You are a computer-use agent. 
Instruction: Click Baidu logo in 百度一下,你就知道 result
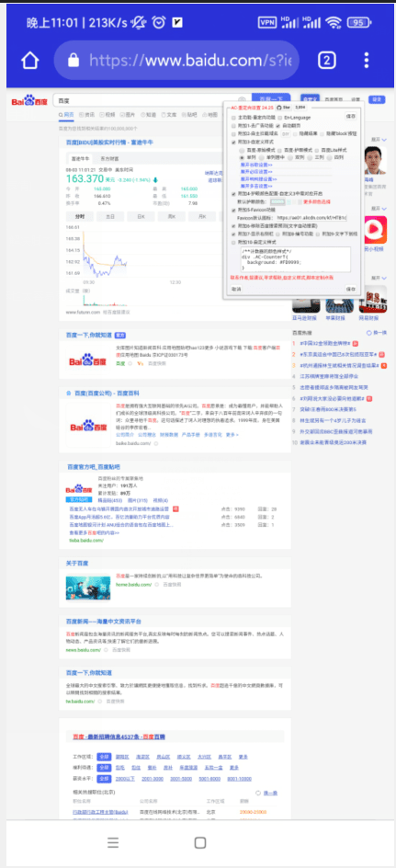[88, 361]
